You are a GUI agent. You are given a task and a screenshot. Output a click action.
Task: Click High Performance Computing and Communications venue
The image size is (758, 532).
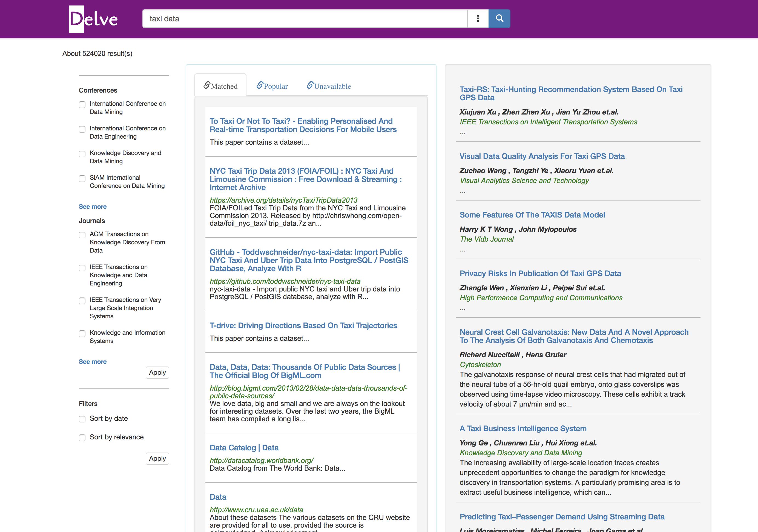point(541,298)
